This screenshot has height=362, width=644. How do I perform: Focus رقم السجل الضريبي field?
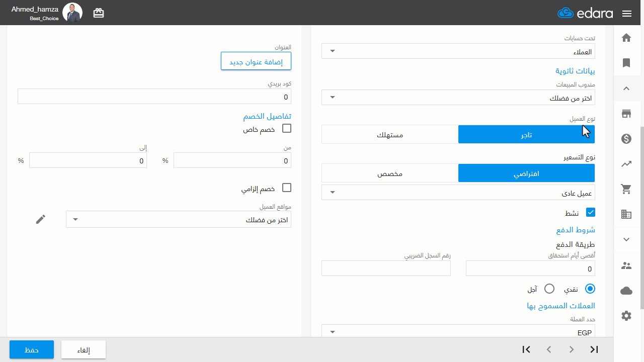pos(386,268)
